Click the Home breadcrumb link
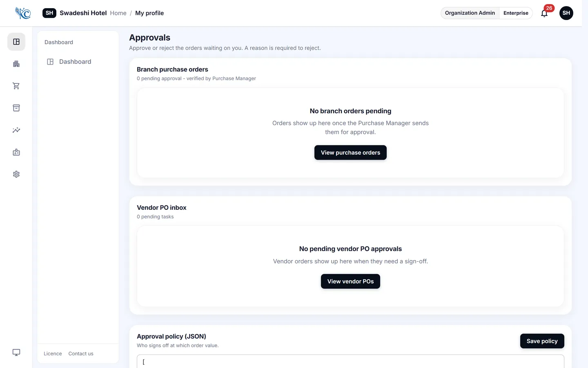Viewport: 588px width, 368px height. click(x=118, y=13)
